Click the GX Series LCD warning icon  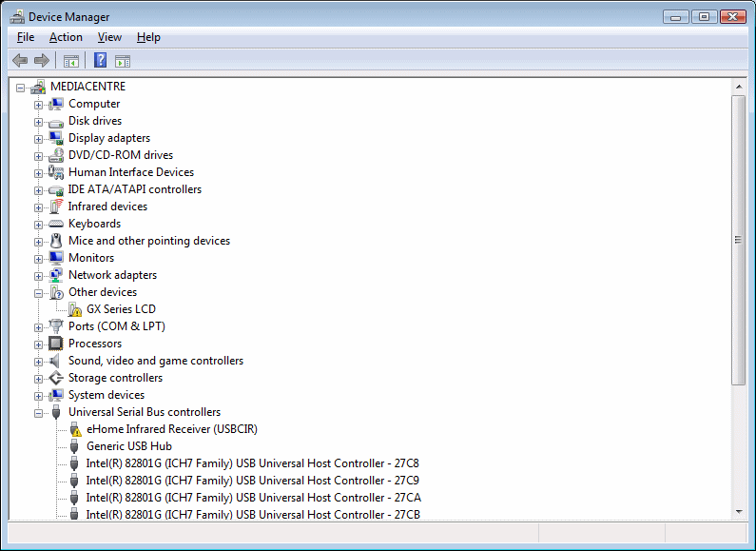coord(75,309)
